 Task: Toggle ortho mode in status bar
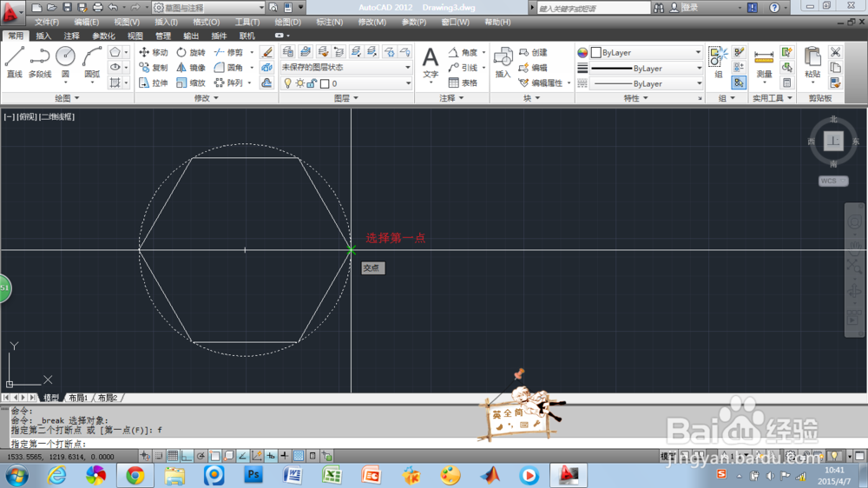(x=187, y=456)
